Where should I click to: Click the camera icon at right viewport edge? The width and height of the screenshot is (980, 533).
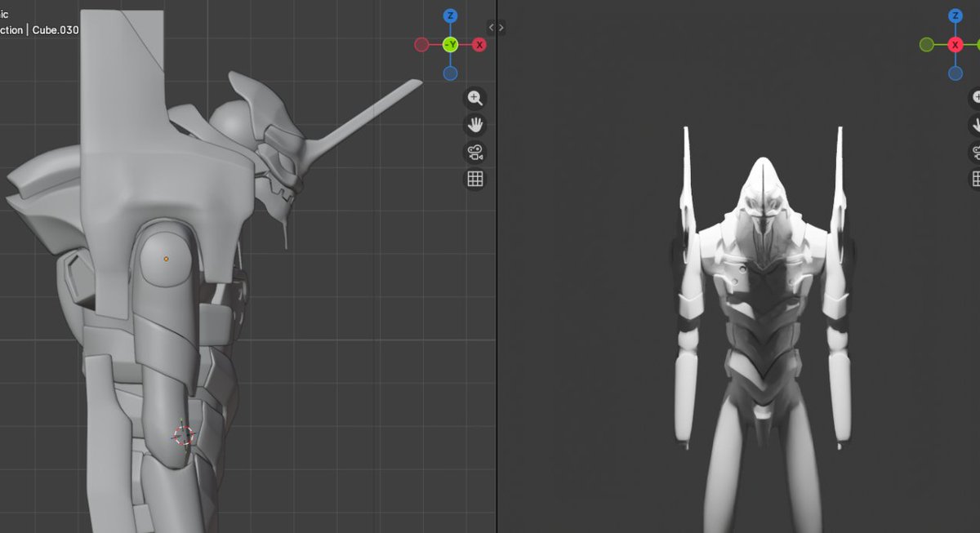pyautogui.click(x=975, y=152)
